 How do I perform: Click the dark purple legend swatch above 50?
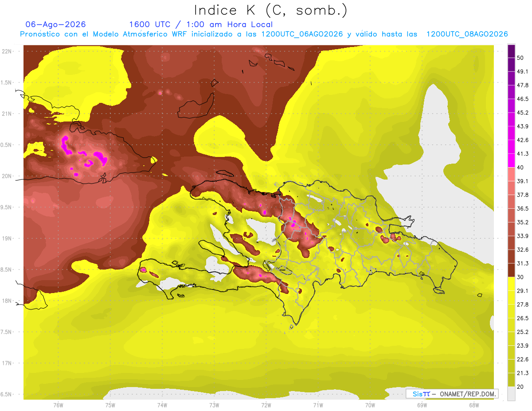pos(511,51)
